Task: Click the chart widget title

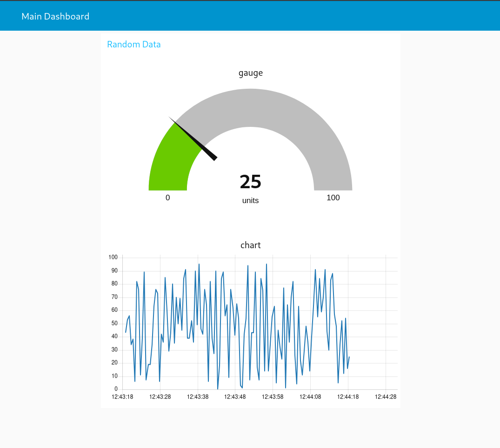Action: coord(250,245)
